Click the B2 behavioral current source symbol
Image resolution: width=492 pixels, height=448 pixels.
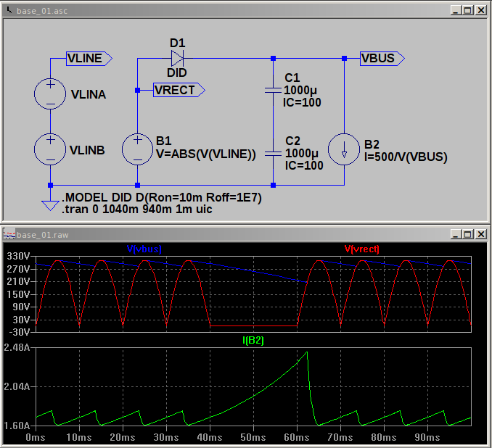[x=344, y=149]
